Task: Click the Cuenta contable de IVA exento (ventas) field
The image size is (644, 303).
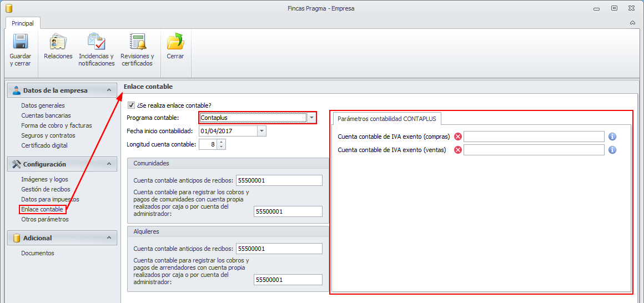Action: (x=534, y=150)
